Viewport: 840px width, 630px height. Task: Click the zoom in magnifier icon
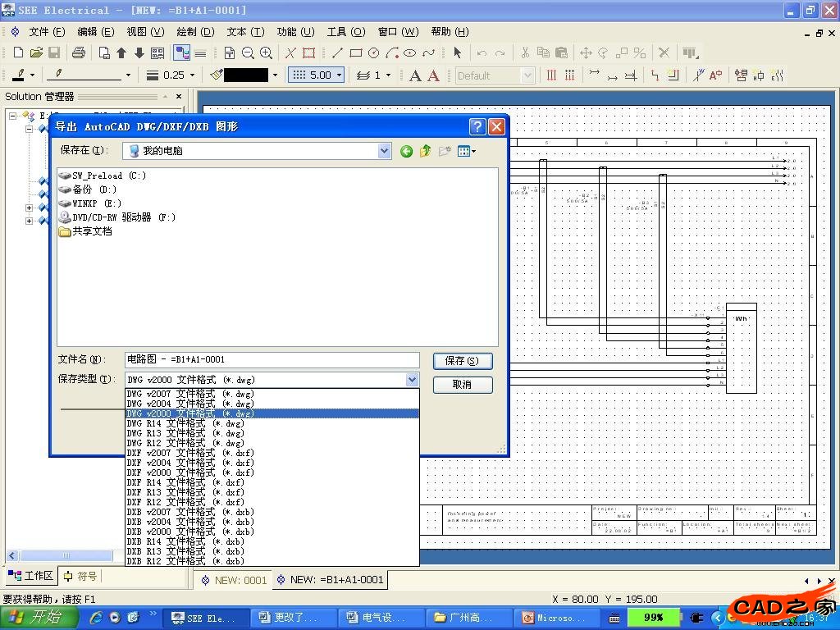(x=266, y=52)
